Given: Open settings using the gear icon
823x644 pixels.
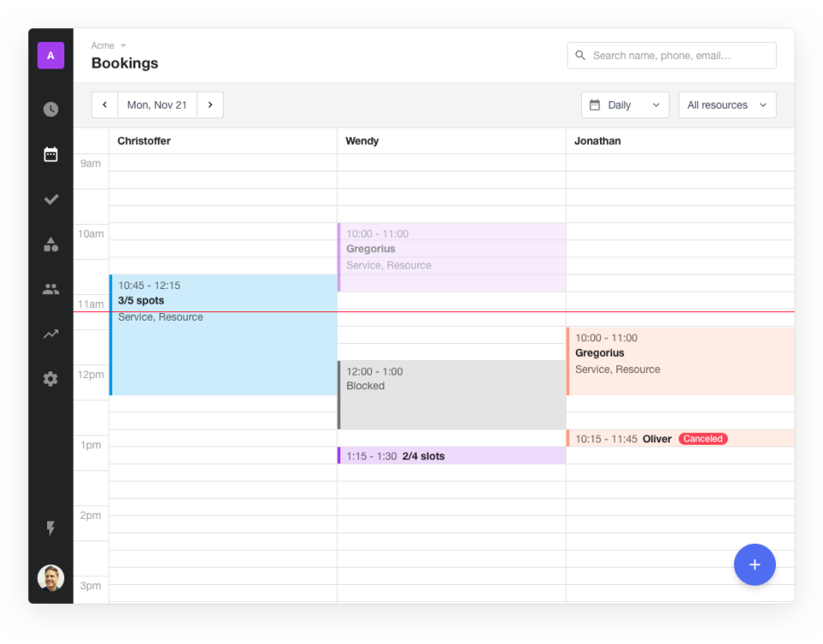Looking at the screenshot, I should coord(51,378).
